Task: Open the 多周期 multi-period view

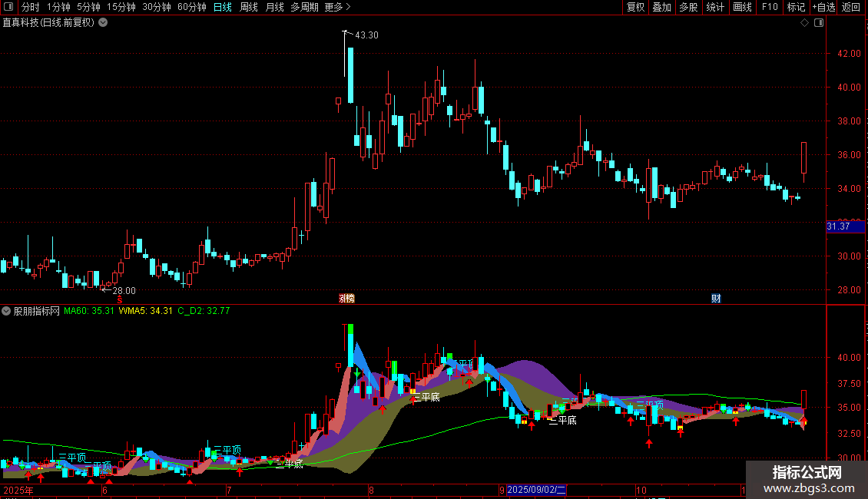Action: pyautogui.click(x=304, y=7)
